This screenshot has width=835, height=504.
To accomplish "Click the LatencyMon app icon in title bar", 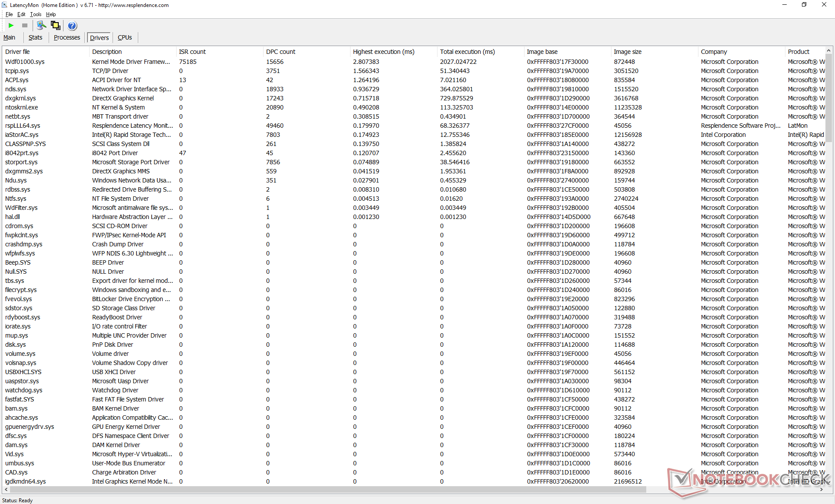I will click(4, 5).
